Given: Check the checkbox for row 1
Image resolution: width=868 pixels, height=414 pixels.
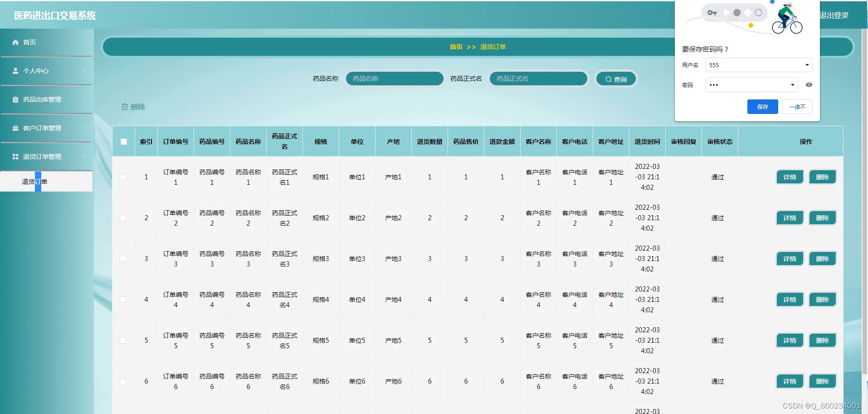Looking at the screenshot, I should click(123, 177).
